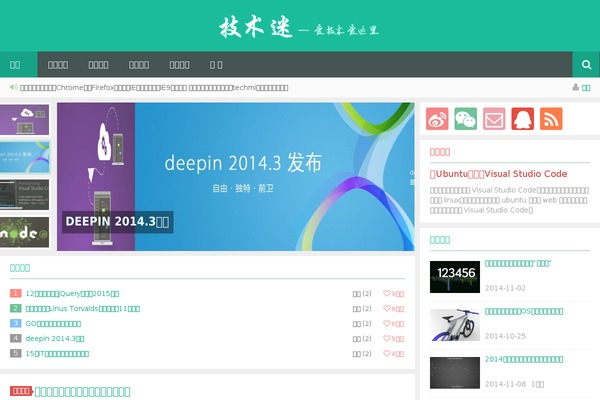Click the Weibo social icon
This screenshot has height=400, width=600.
tap(437, 119)
